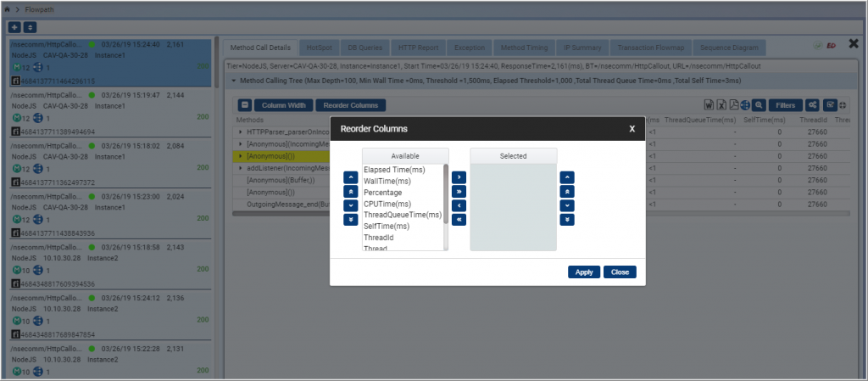
Task: Move item to top of Selected list
Action: 567,192
